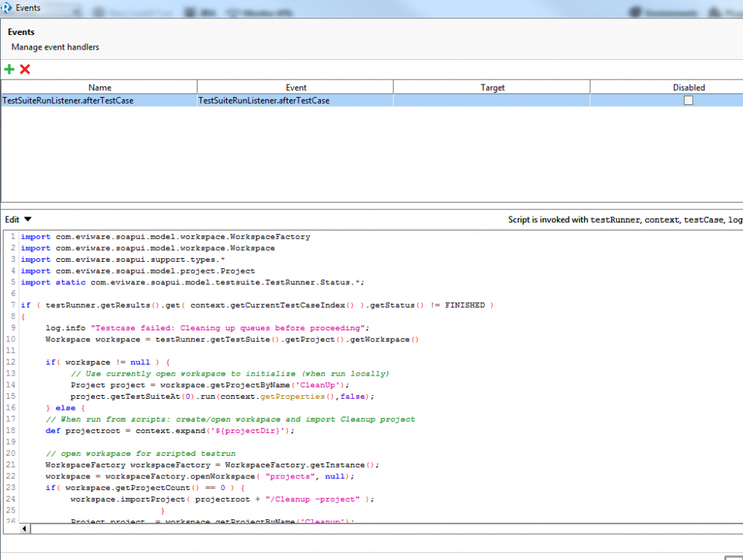This screenshot has height=560, width=743.
Task: Click the script editor scroll-left arrow
Action: (25, 528)
